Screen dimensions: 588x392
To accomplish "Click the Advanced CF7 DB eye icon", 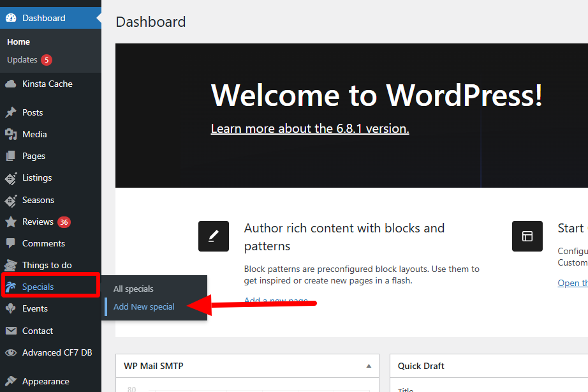I will (x=11, y=352).
